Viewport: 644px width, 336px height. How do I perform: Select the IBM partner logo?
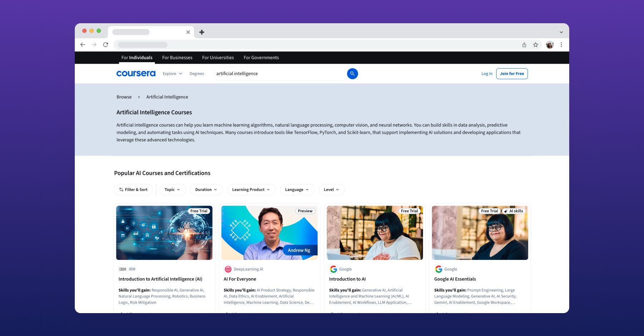point(123,269)
